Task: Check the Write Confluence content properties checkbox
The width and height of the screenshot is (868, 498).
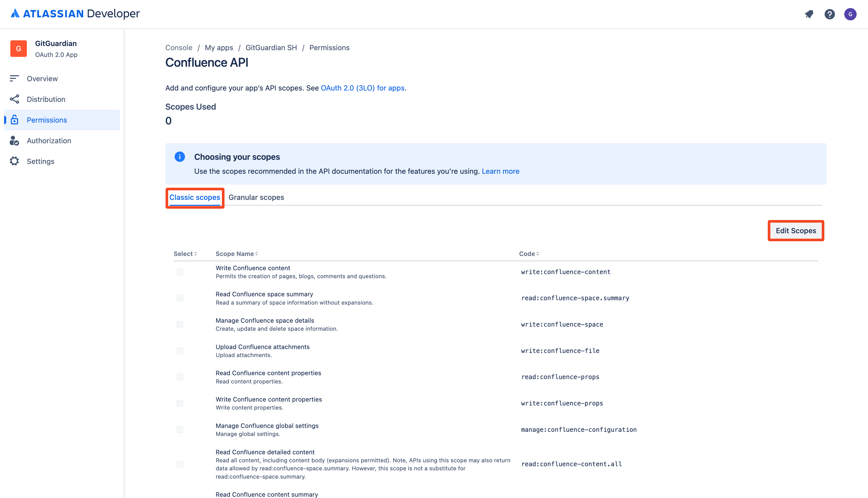Action: click(x=180, y=403)
